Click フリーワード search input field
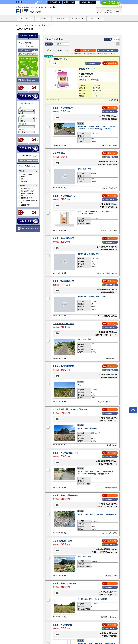The width and height of the screenshot is (138, 644). pos(28,160)
